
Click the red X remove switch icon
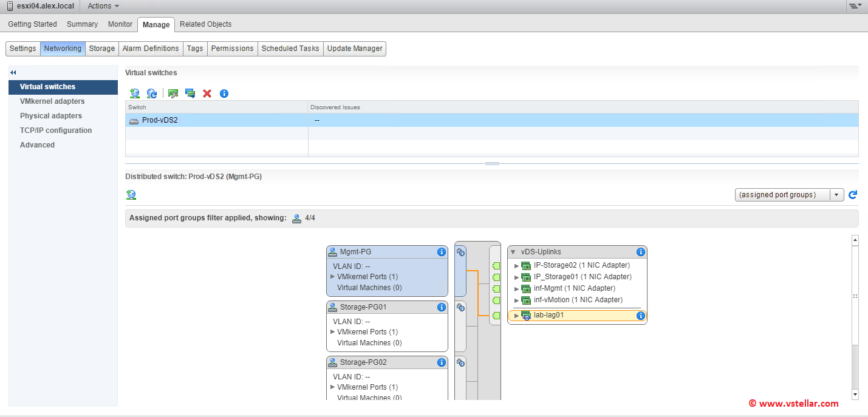tap(207, 93)
